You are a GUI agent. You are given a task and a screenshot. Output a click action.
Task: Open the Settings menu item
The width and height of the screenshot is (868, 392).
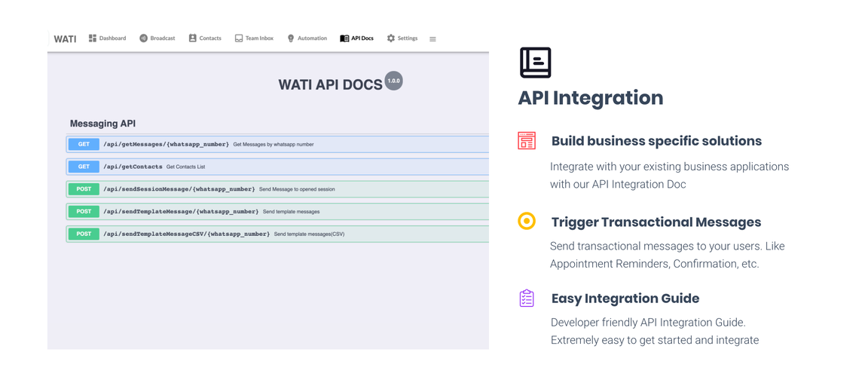click(402, 38)
